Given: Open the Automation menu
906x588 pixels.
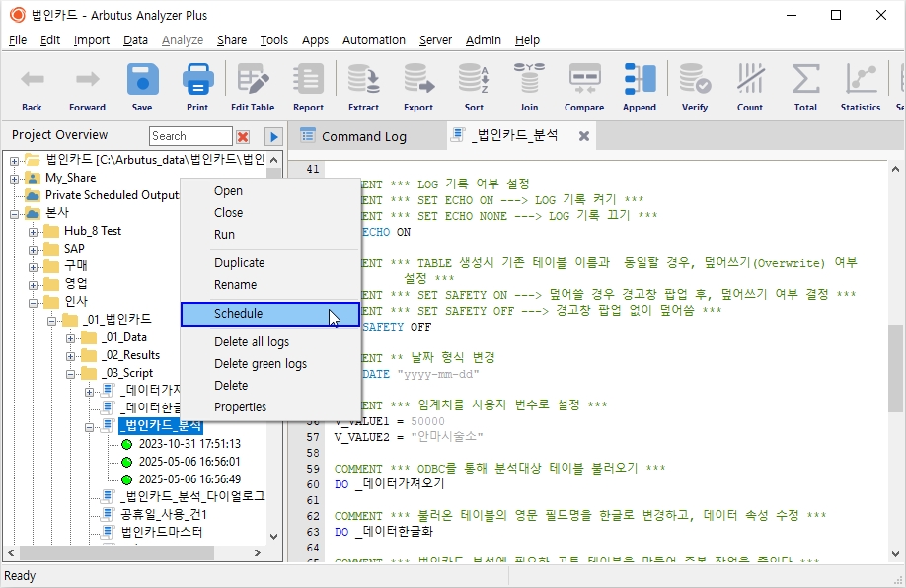Looking at the screenshot, I should pyautogui.click(x=374, y=39).
